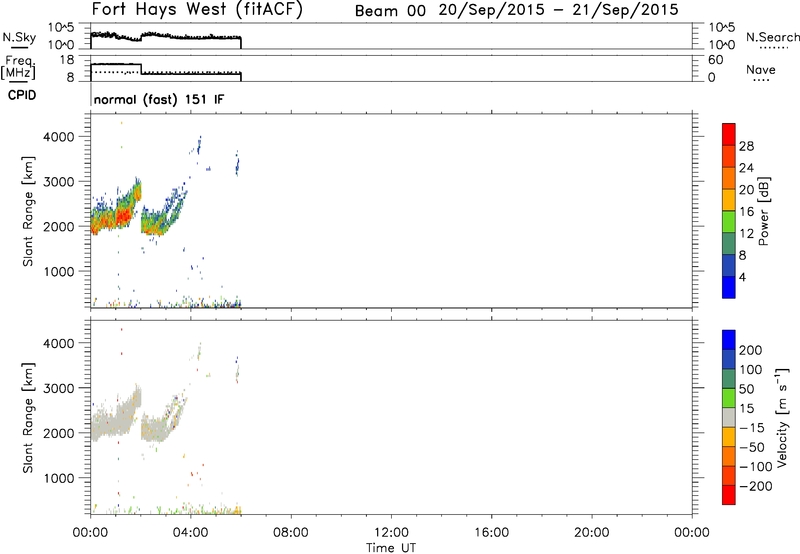Image resolution: width=800 pixels, height=554 pixels.
Task: Click the '60' Nave axis tick label
Action: 716,60
